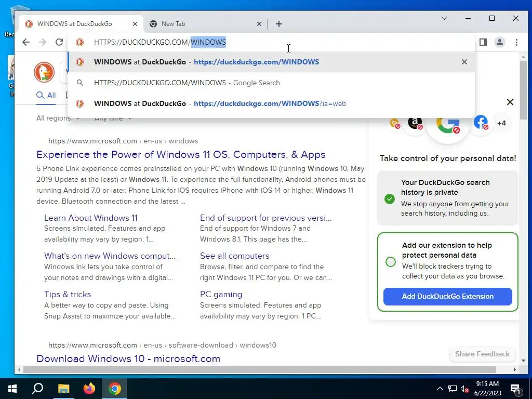Click the address bar URL text
532x399 pixels.
(x=160, y=42)
